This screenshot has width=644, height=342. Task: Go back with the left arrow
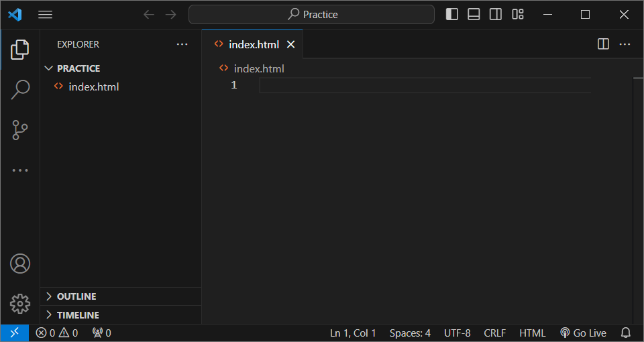click(149, 14)
